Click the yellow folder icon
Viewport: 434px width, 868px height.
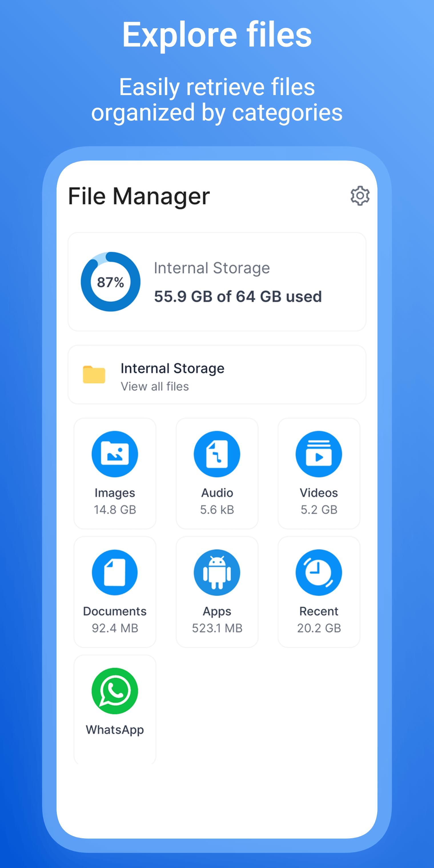click(94, 374)
